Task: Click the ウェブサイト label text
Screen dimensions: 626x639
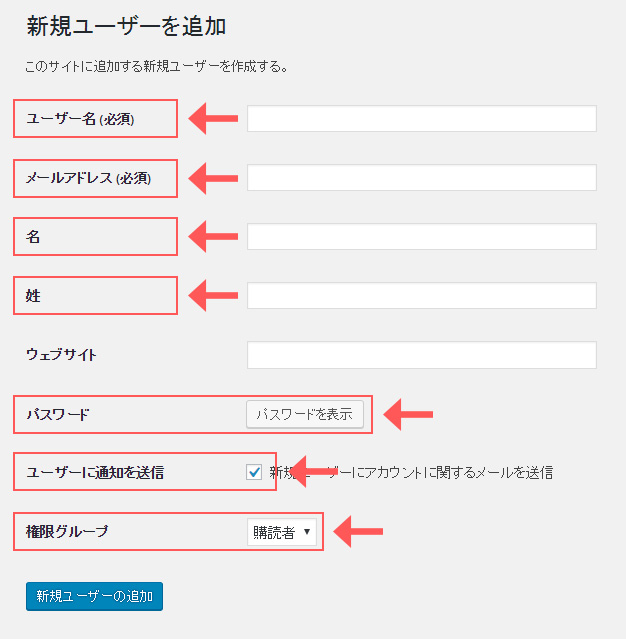Action: tap(62, 355)
